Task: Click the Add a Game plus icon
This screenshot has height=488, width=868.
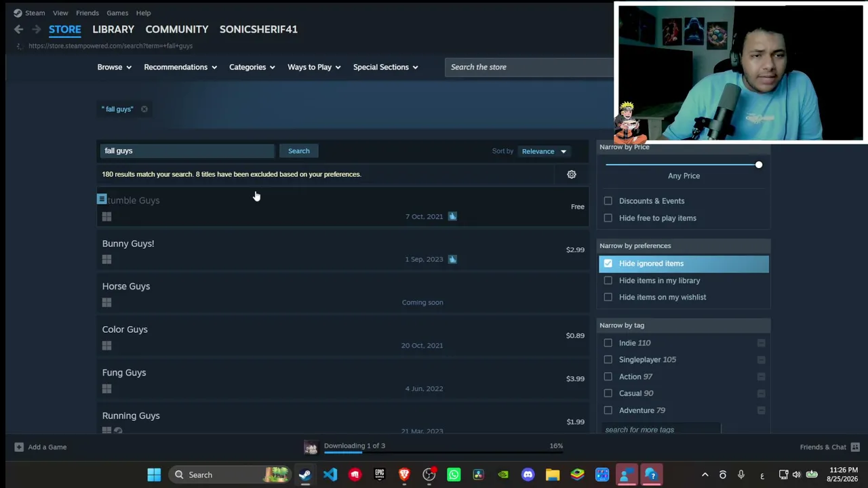Action: [x=19, y=447]
